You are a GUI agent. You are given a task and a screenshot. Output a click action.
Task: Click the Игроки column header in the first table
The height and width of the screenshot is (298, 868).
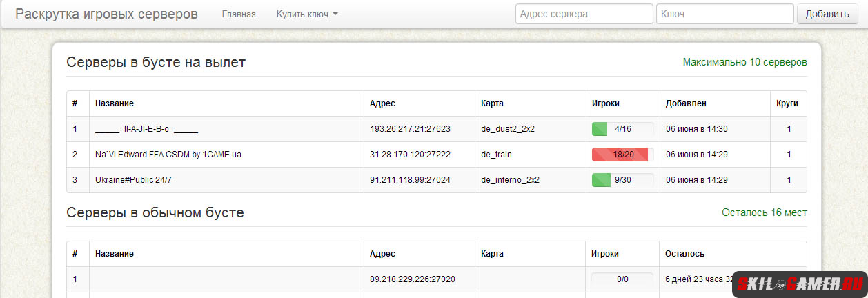pos(606,103)
